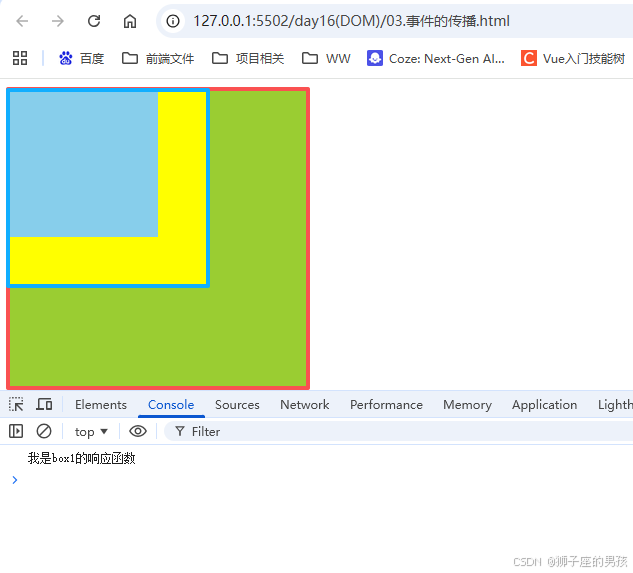Go forward to the next page

tap(58, 21)
